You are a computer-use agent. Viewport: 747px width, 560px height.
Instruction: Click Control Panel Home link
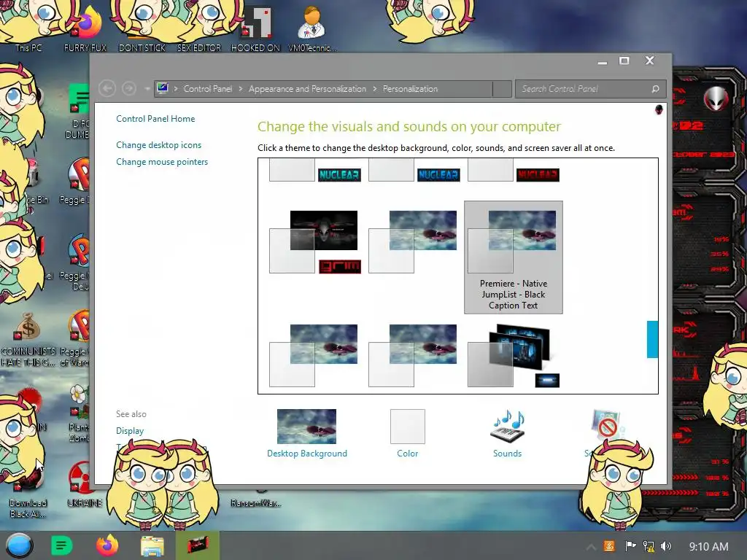[x=155, y=119]
